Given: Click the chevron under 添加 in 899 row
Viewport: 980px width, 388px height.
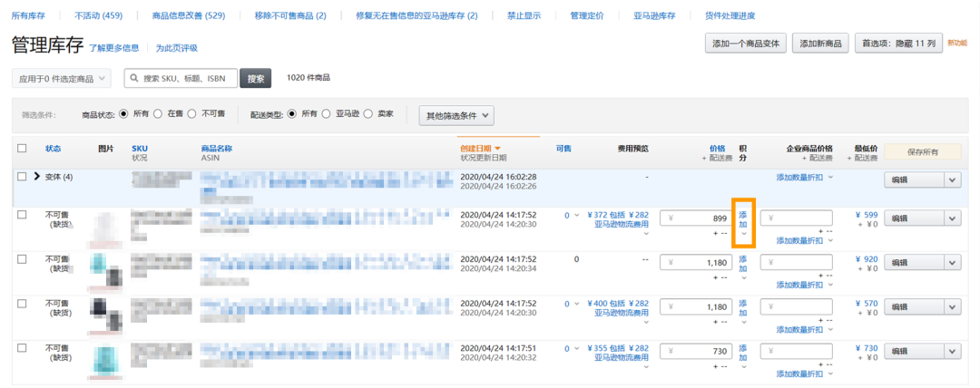Looking at the screenshot, I should coord(743,234).
